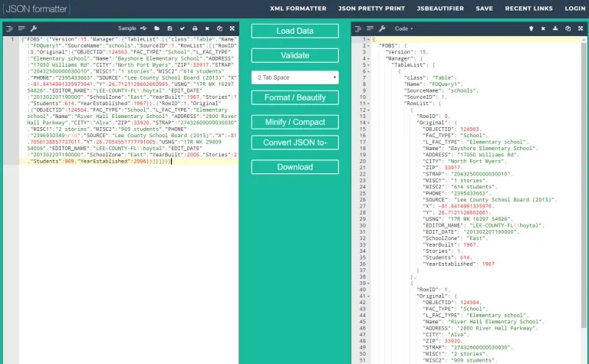Viewport: 589px width, 364px height.
Task: Click the JSON formatter logo
Action: click(x=37, y=8)
